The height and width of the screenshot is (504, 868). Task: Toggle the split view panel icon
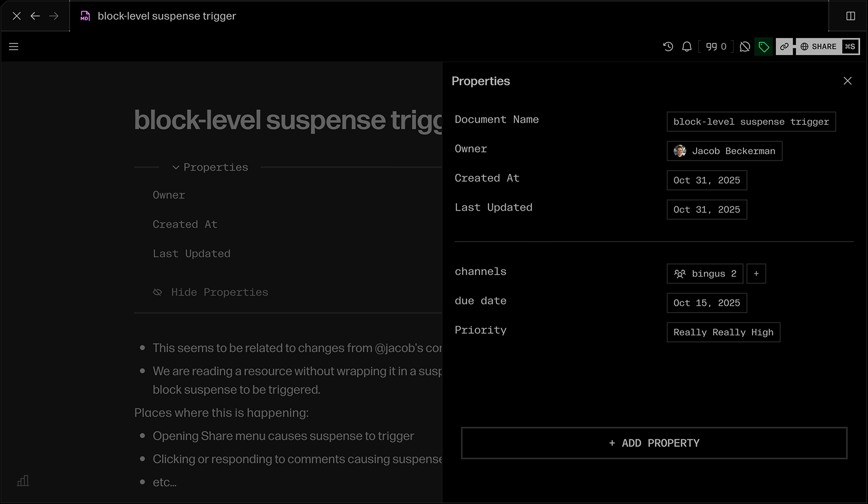coord(851,16)
